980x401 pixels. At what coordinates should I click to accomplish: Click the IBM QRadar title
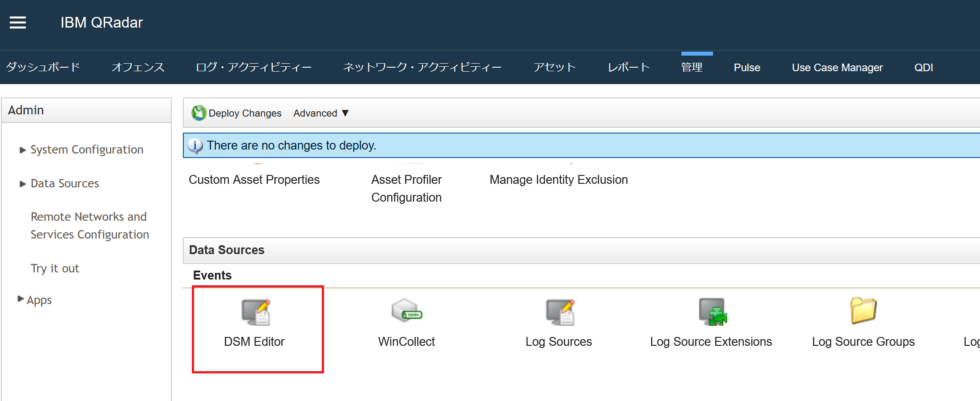click(x=102, y=23)
